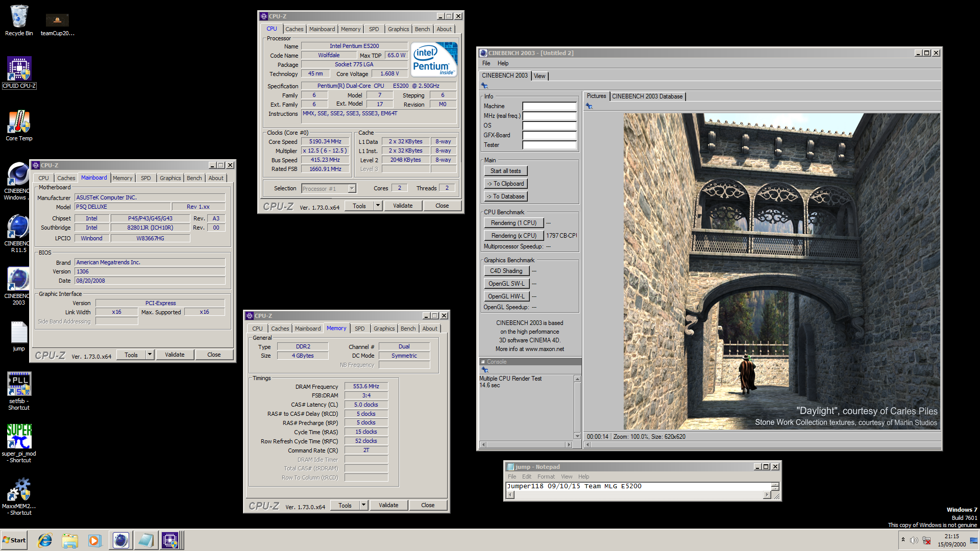Viewport: 980px width, 551px height.
Task: Run C4D Shading benchmark
Action: pos(506,271)
